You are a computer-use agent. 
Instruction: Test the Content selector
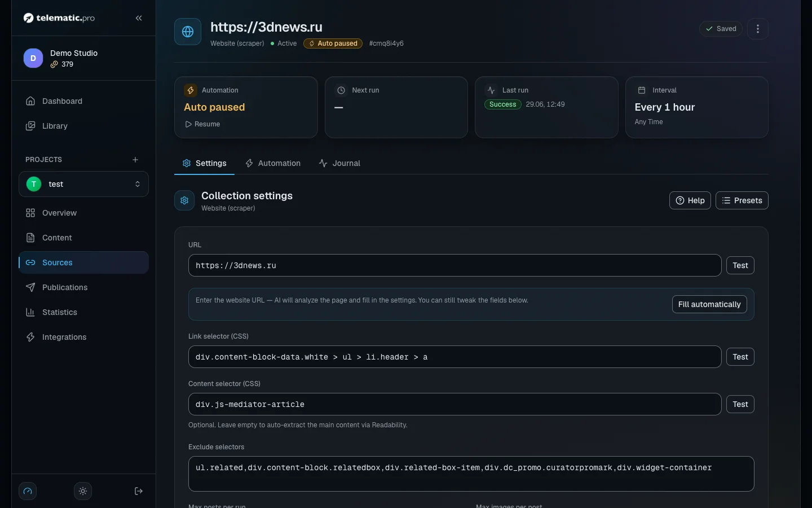pos(740,404)
